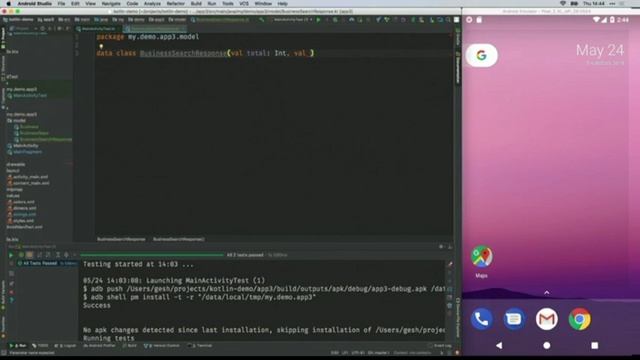Open the Android Profiler tool window tab
The height and width of the screenshot is (360, 640).
(x=100, y=346)
